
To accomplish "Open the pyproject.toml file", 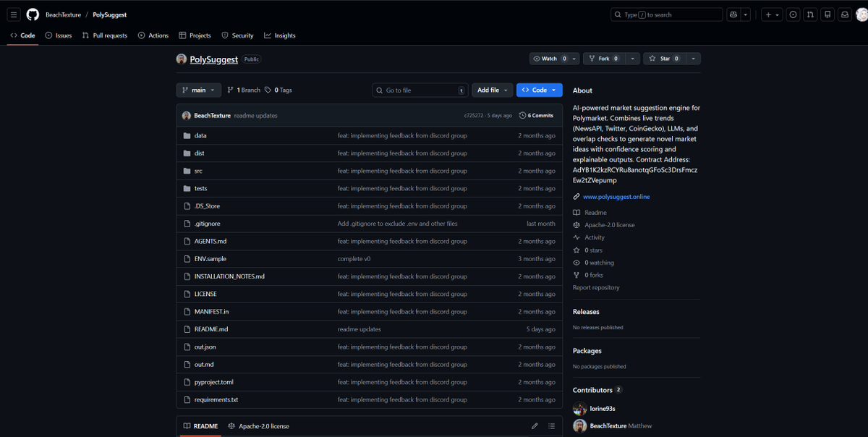I will [x=213, y=382].
